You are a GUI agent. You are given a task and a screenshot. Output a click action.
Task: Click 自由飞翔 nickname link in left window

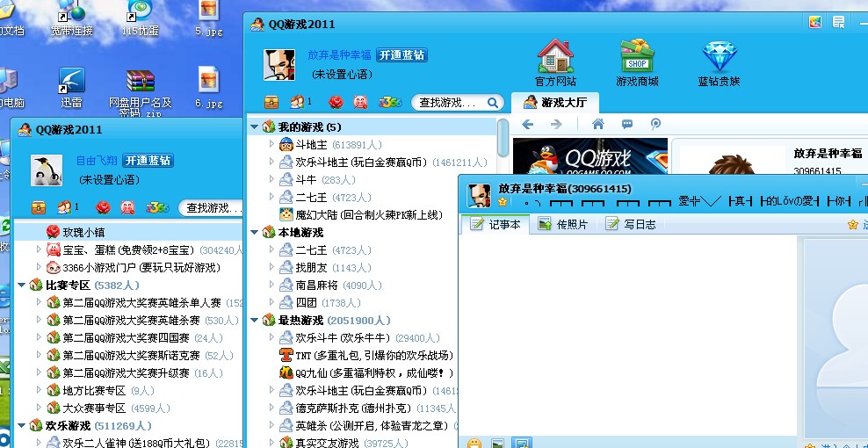tap(97, 161)
